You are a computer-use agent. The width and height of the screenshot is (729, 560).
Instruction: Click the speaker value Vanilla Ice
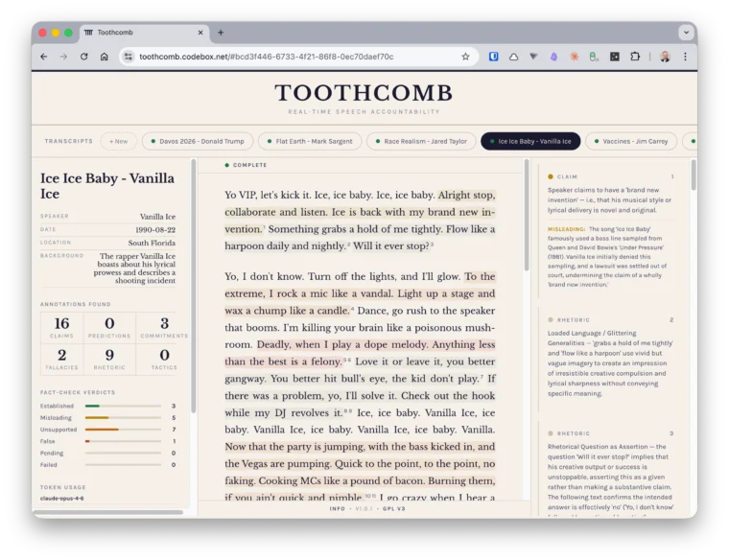point(157,217)
